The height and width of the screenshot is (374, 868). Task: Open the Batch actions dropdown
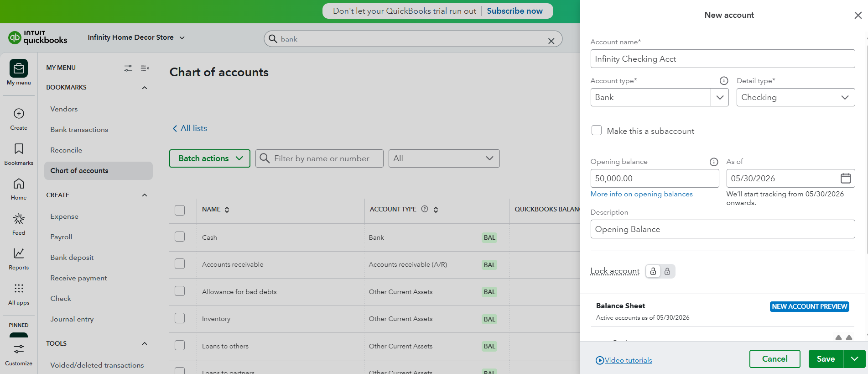tap(210, 158)
